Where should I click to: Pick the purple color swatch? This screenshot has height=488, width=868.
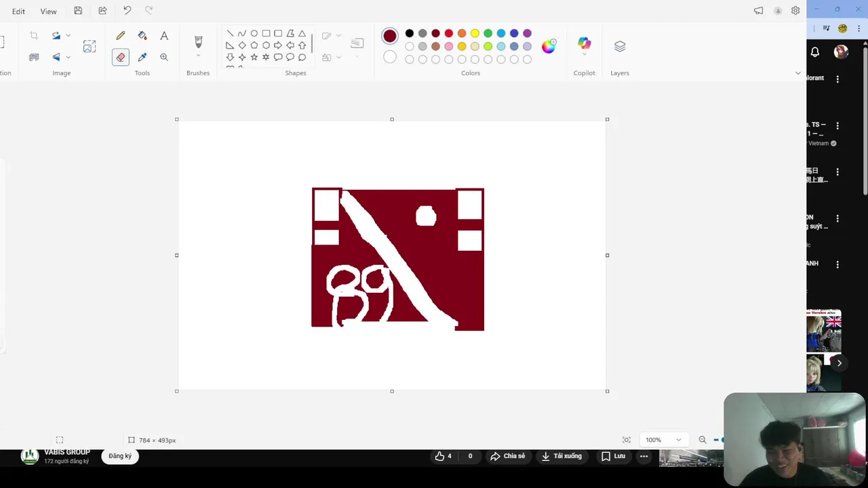527,33
